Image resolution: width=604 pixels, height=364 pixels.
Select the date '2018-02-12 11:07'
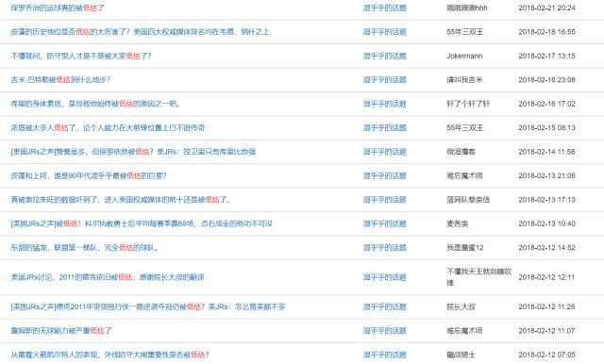tap(547, 331)
